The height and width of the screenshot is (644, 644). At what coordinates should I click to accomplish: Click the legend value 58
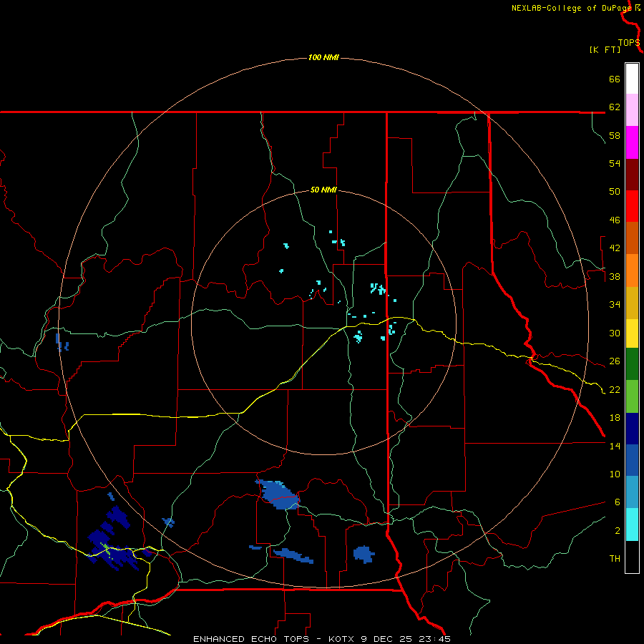pos(615,135)
